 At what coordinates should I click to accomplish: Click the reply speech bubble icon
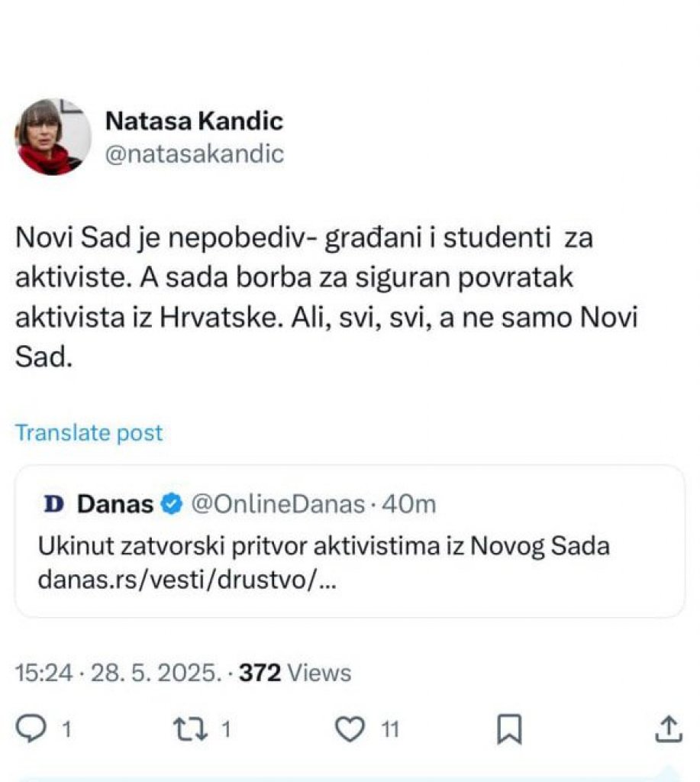pyautogui.click(x=31, y=729)
